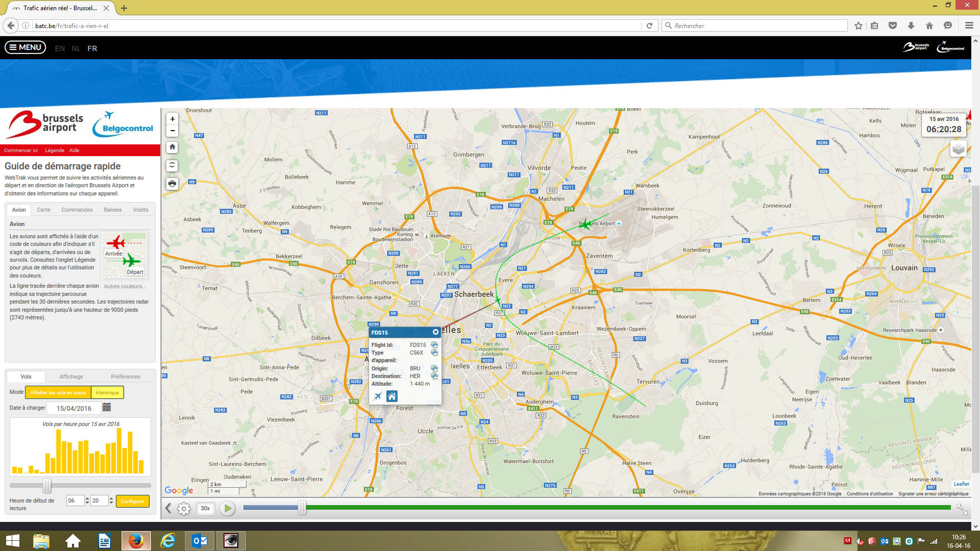The width and height of the screenshot is (980, 551).
Task: Switch language to NL
Action: click(x=76, y=48)
